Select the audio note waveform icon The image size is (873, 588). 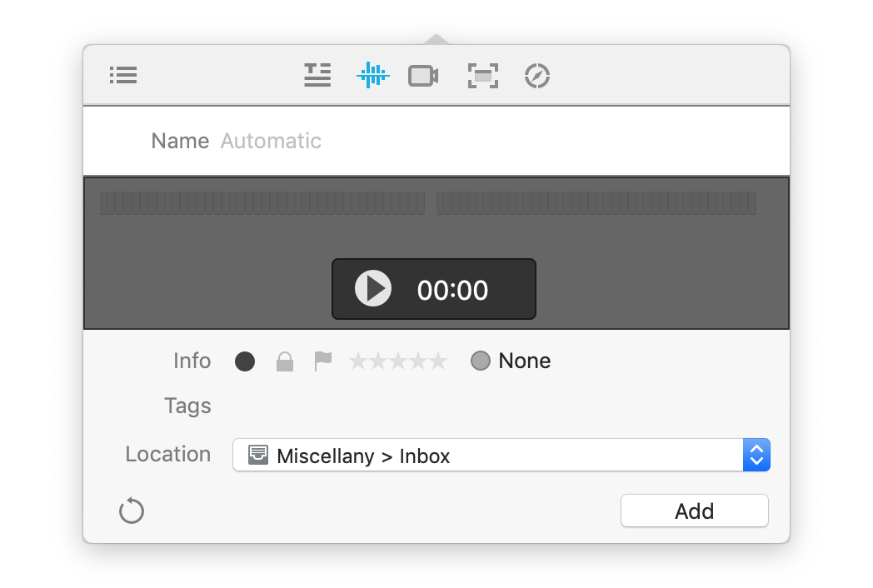point(372,76)
